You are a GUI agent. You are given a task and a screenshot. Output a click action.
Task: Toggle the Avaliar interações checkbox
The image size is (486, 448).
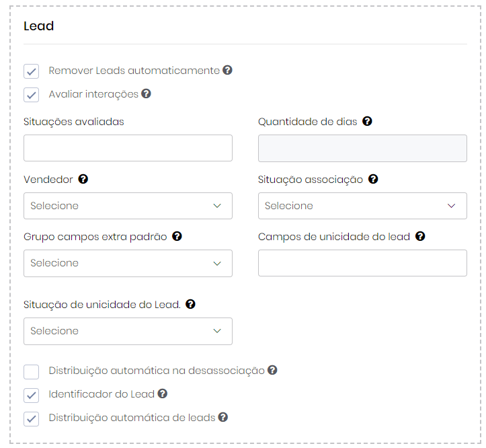pos(32,95)
